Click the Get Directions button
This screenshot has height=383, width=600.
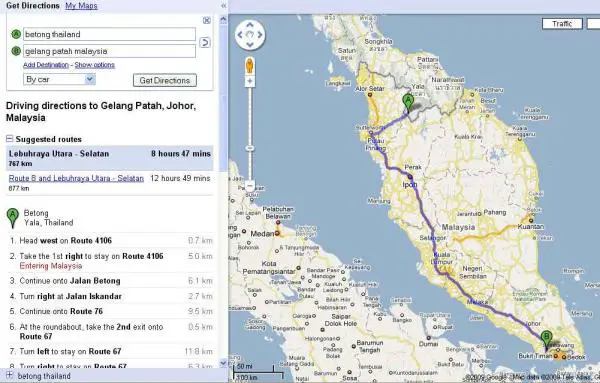tap(165, 80)
